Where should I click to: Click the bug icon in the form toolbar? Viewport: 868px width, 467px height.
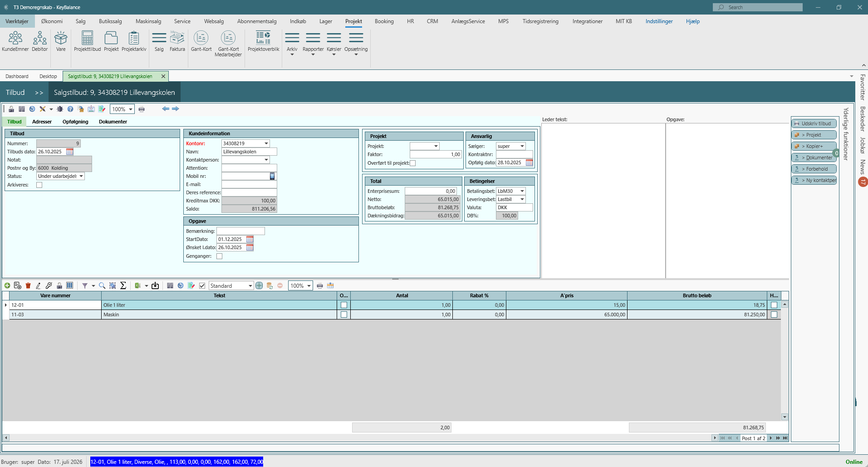60,109
